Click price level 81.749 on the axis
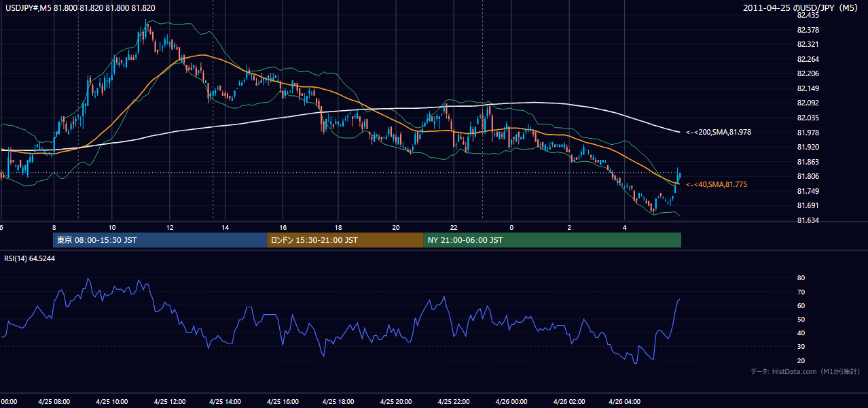Screen dimensions: 868x408 [807, 191]
